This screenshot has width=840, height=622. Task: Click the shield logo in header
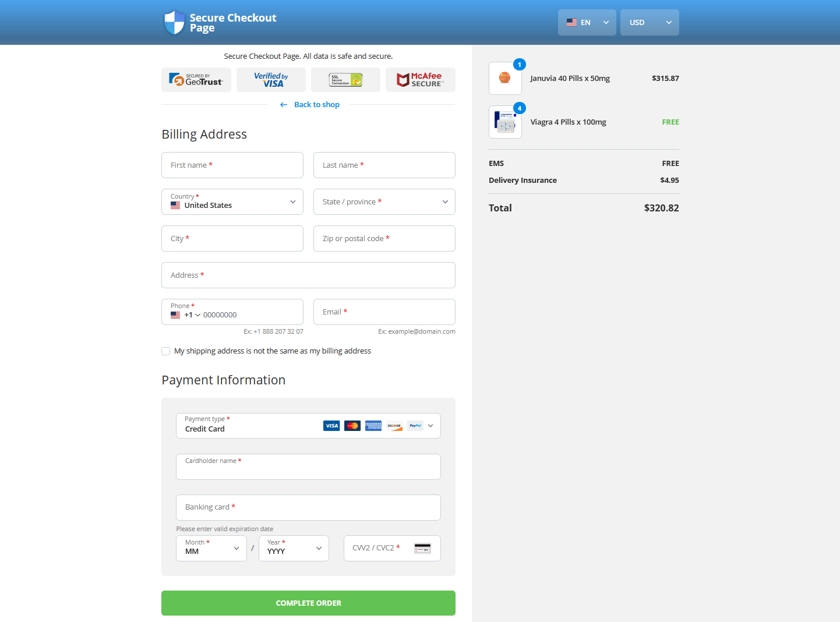(x=174, y=23)
